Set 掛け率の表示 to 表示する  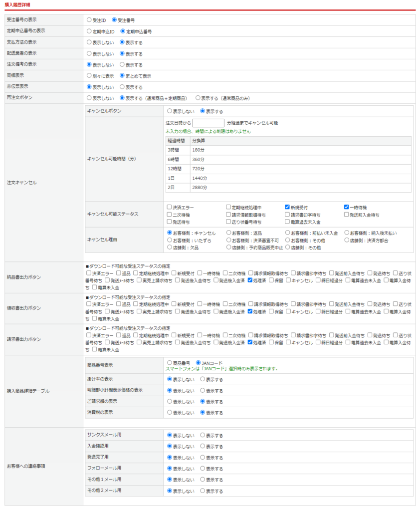click(x=203, y=379)
